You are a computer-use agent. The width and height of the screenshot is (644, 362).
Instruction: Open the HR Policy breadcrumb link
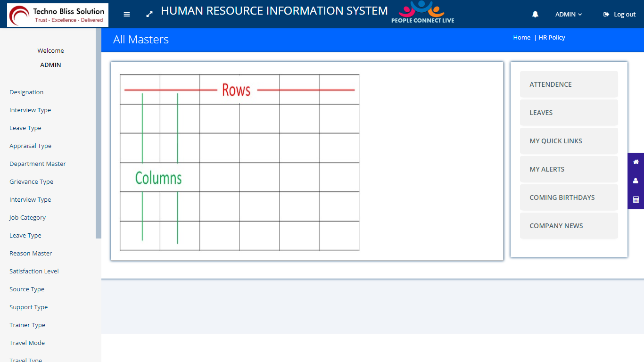click(x=552, y=38)
